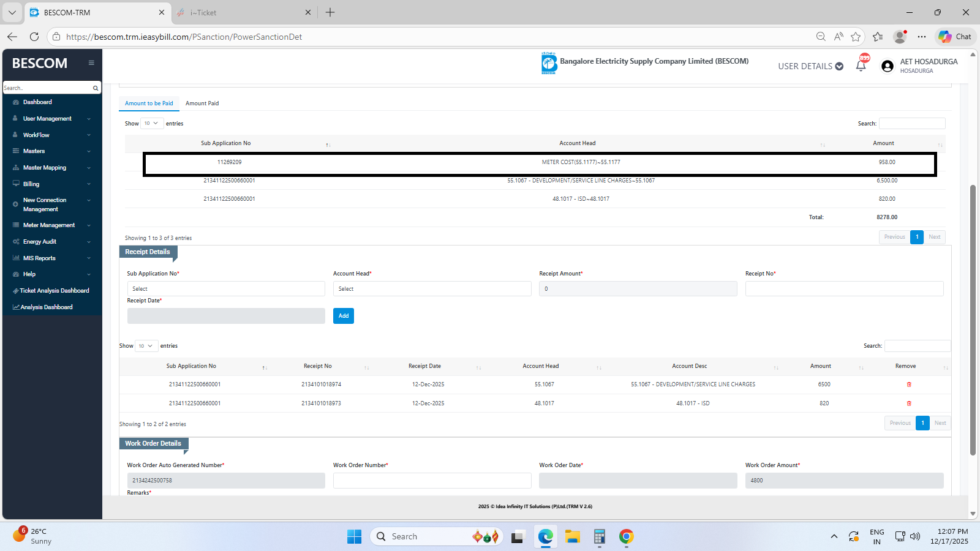The height and width of the screenshot is (551, 980).
Task: Open the Sub Application No select dropdown
Action: 225,289
